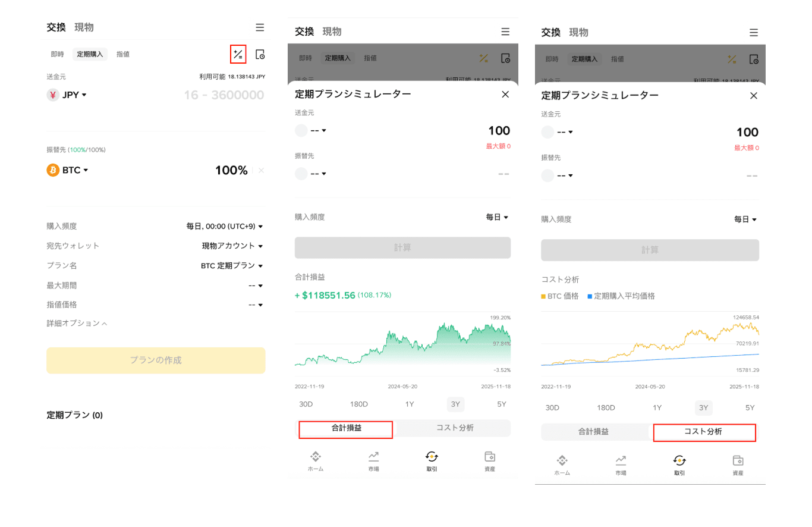Select コスト分析 tab in right simulator
812x527 pixels.
click(704, 432)
